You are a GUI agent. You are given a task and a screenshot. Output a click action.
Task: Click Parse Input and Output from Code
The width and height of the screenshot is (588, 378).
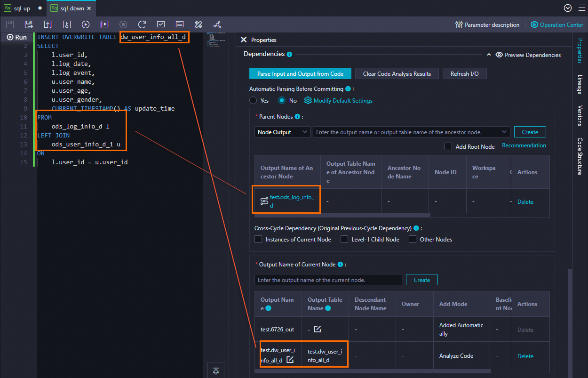tap(300, 74)
